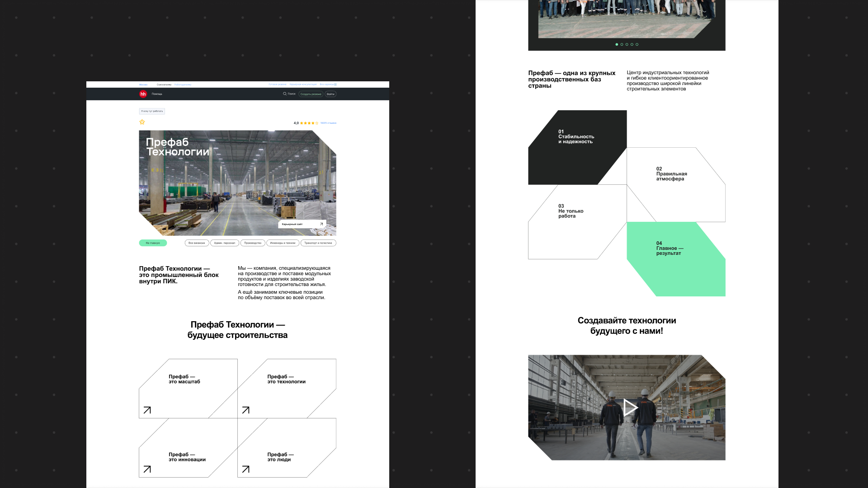
Task: Click arrow icon on Префаб — это масштаб card
Action: click(x=147, y=410)
